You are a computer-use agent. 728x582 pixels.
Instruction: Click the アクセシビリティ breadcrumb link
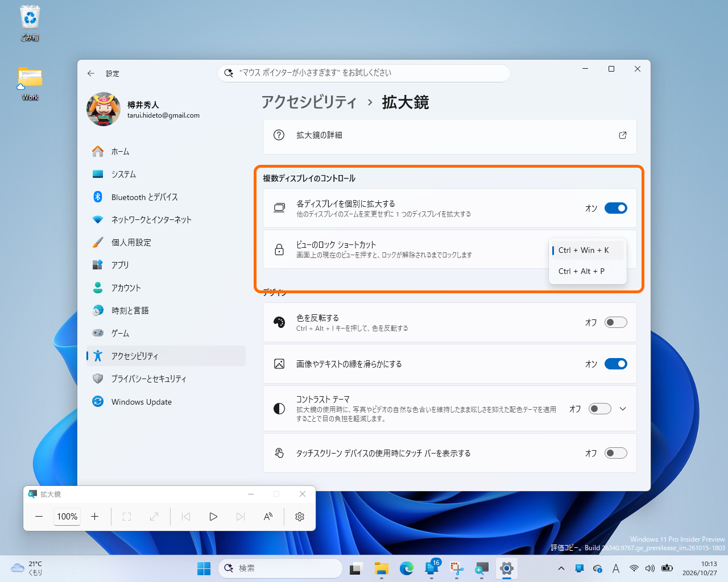[x=309, y=102]
